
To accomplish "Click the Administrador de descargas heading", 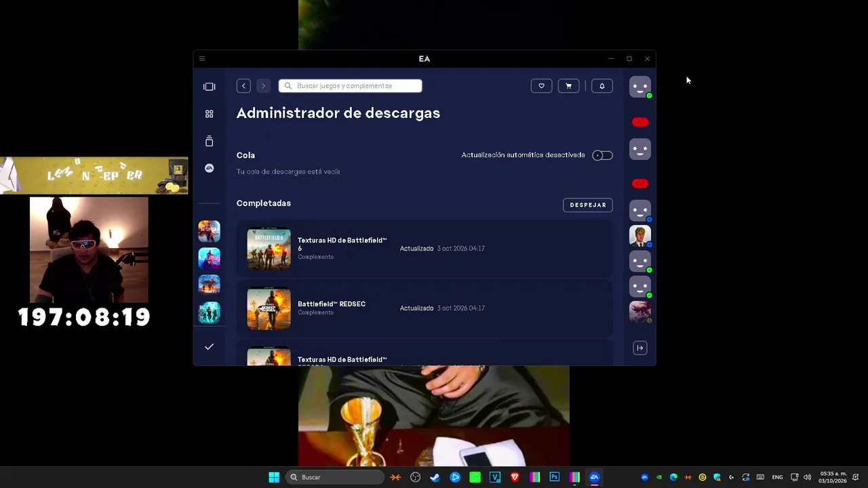I will [x=338, y=113].
